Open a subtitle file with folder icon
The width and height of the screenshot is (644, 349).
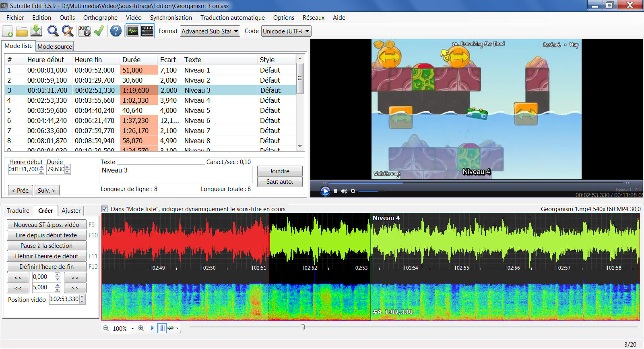pyautogui.click(x=22, y=31)
